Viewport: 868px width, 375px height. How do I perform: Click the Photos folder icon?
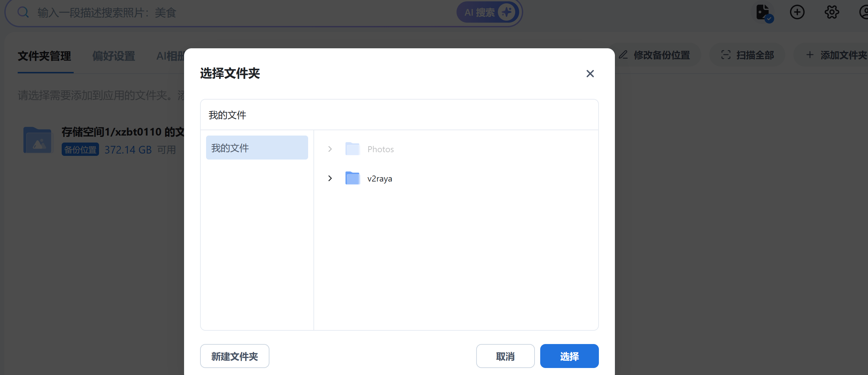(x=352, y=149)
